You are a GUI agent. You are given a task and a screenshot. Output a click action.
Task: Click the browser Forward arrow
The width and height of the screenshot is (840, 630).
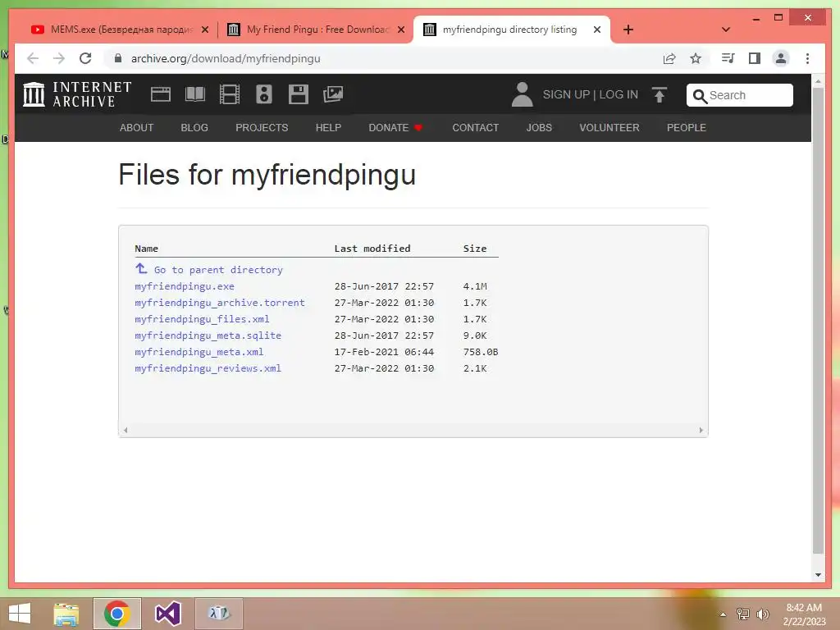tap(59, 58)
